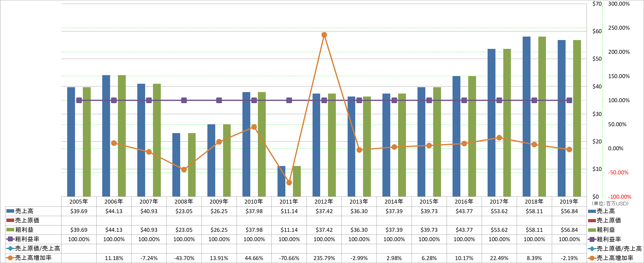Screen dimensions: 644x263
Task: Click the orange 2017年 growth marker
Action: pyautogui.click(x=499, y=138)
